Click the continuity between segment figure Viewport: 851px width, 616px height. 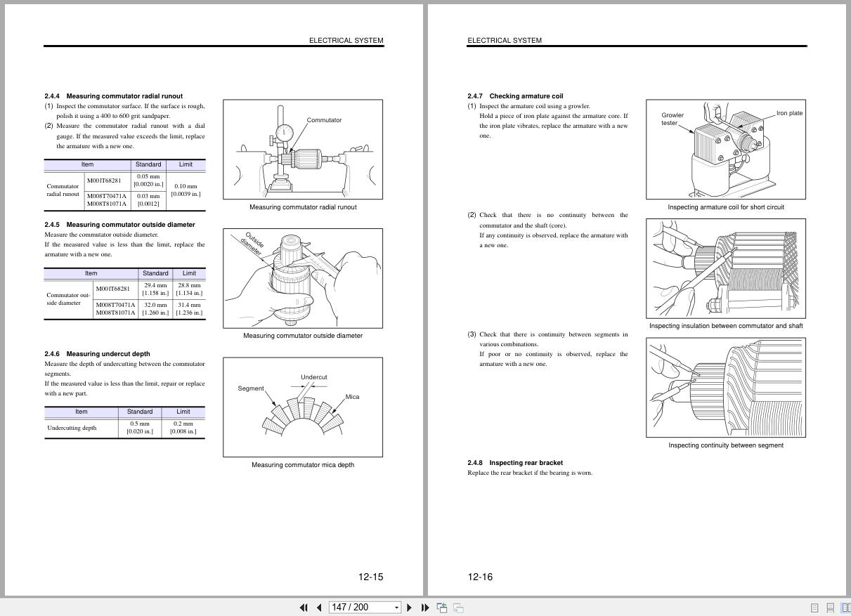point(726,388)
